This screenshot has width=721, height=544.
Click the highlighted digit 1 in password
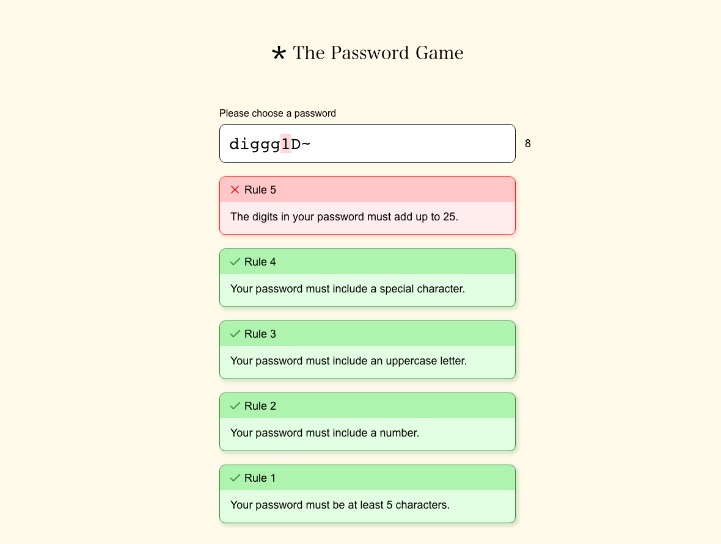(286, 144)
